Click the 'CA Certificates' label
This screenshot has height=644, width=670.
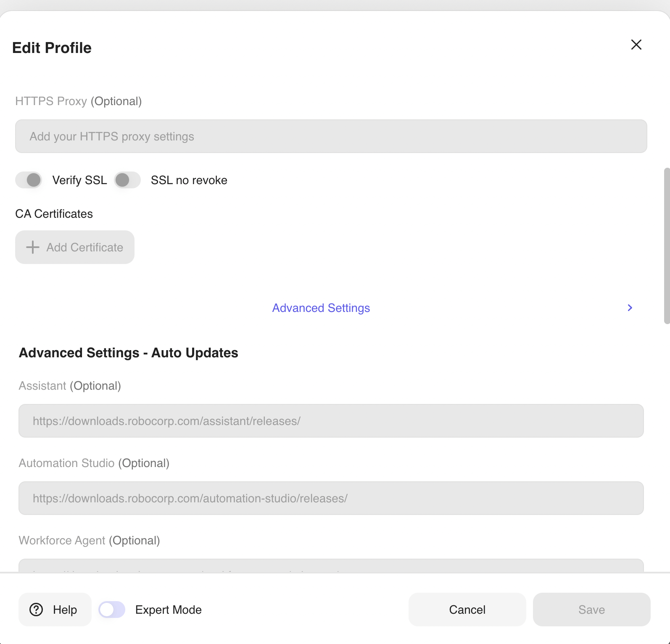coord(54,214)
